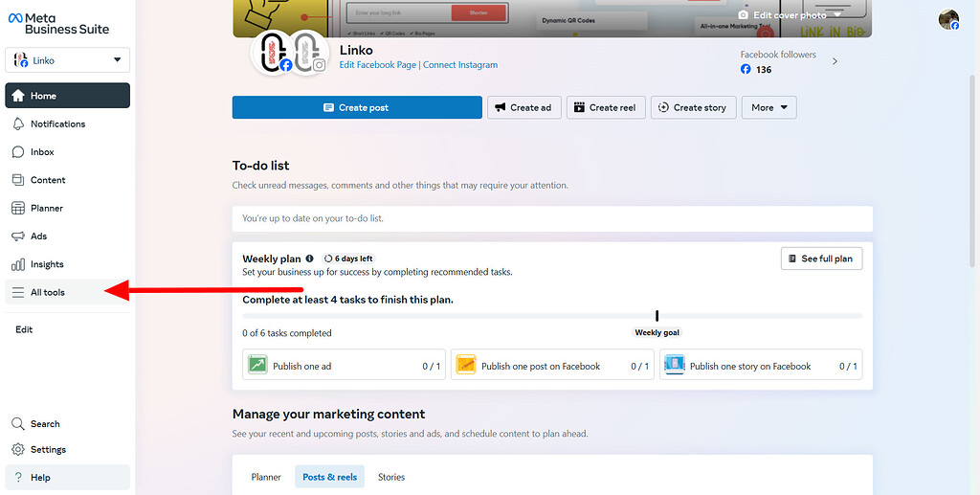The width and height of the screenshot is (980, 495).
Task: Open Inbox in sidebar
Action: click(68, 152)
